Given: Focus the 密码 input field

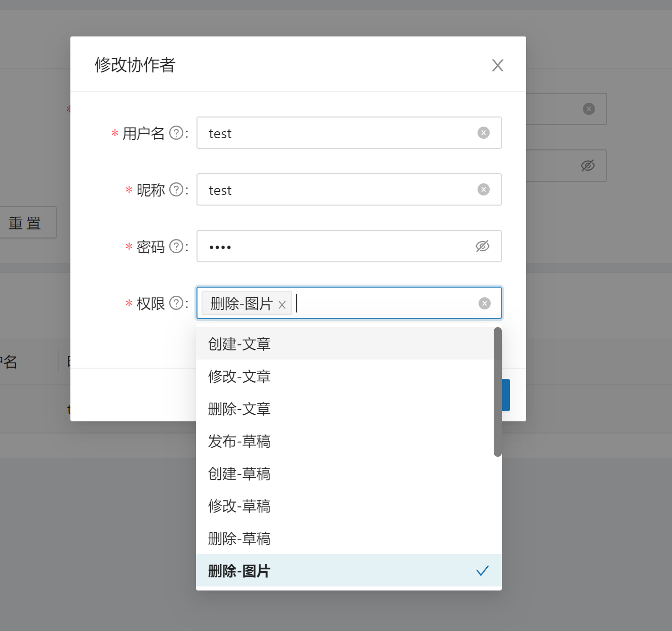Looking at the screenshot, I should pyautogui.click(x=349, y=246).
